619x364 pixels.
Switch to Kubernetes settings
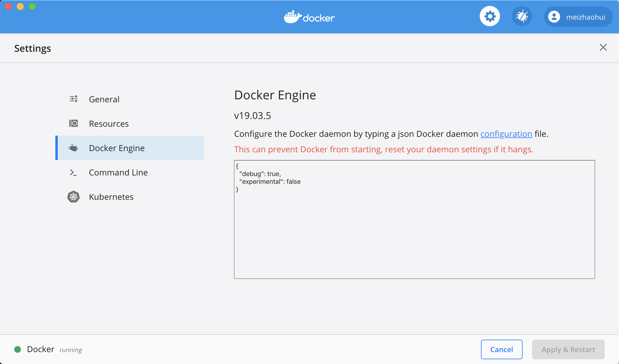point(130,197)
